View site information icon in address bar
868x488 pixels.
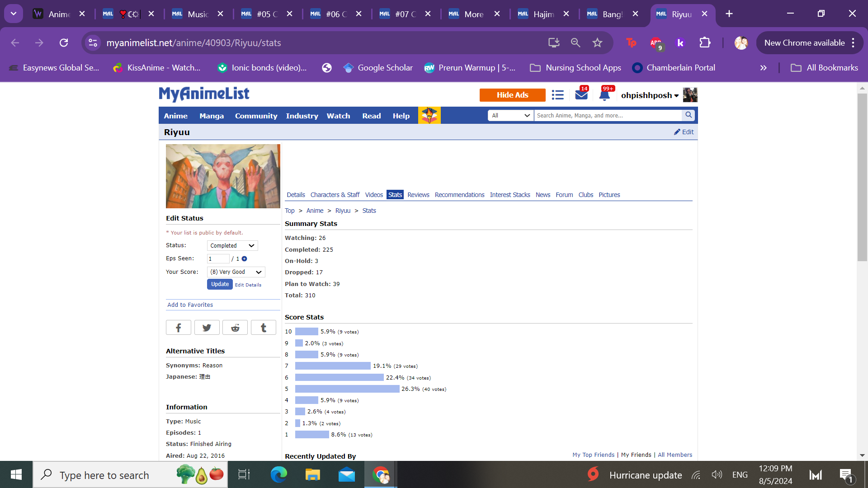click(93, 43)
